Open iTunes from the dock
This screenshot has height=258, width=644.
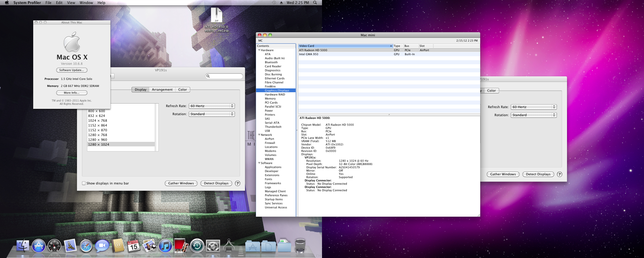click(165, 246)
